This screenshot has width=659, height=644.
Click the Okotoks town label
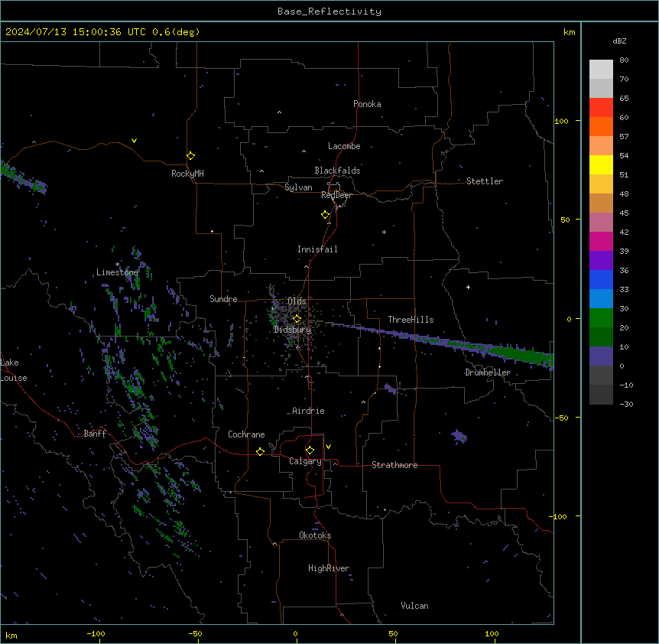pos(315,535)
